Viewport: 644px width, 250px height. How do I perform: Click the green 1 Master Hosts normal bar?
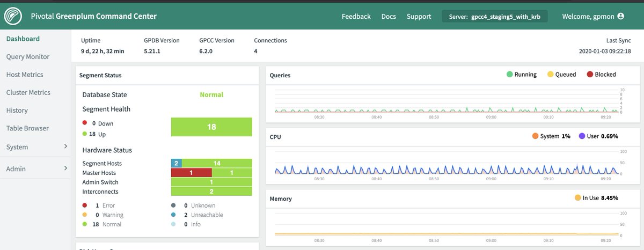coord(232,173)
